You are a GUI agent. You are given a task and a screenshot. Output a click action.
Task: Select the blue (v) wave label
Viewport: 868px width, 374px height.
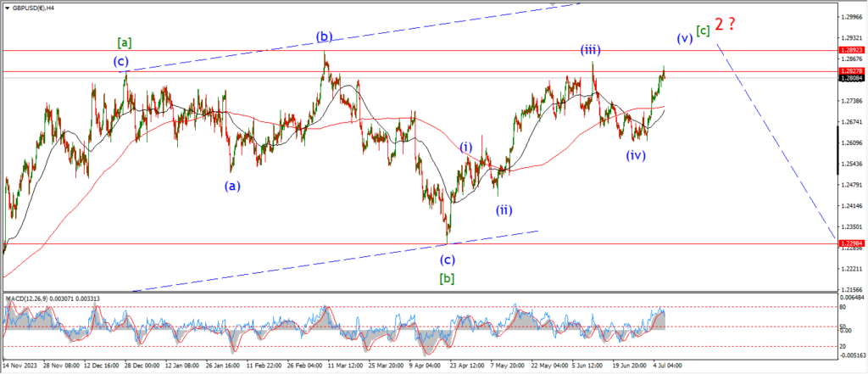point(684,38)
